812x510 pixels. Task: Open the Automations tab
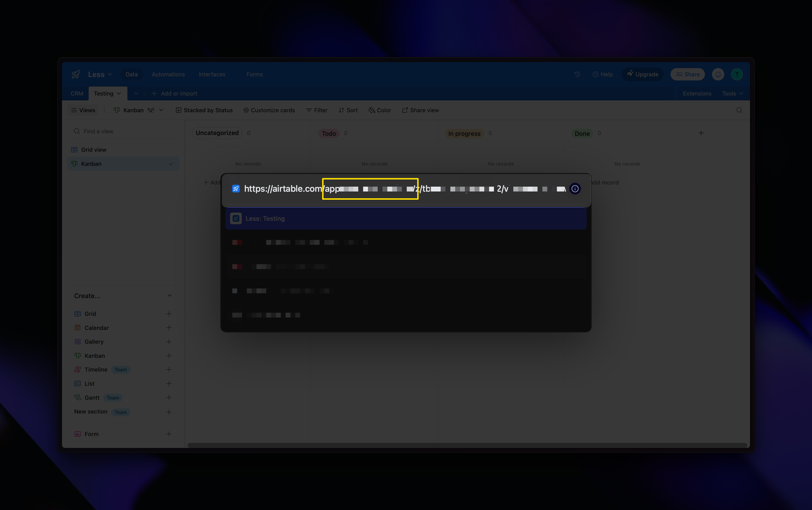[x=168, y=75]
